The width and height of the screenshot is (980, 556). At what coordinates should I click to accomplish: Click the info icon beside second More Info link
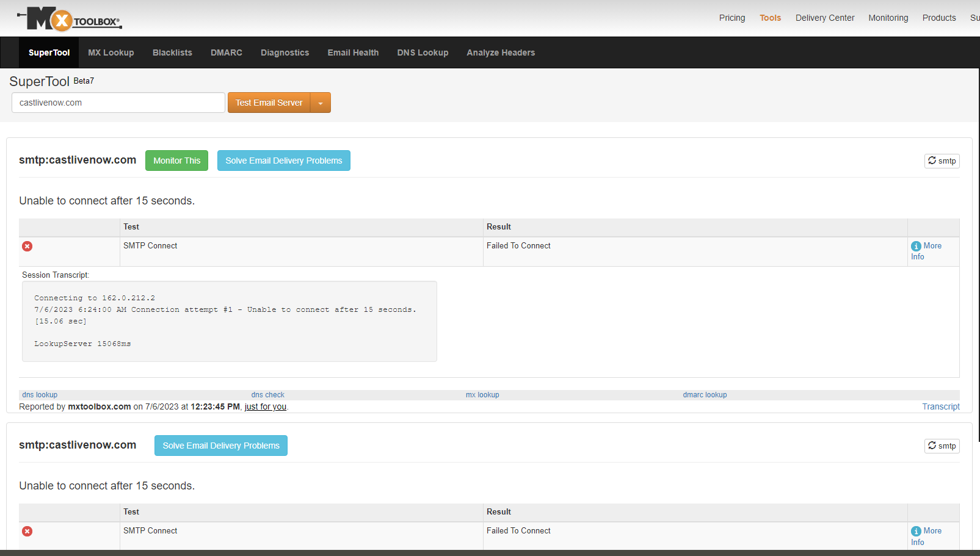pyautogui.click(x=916, y=531)
